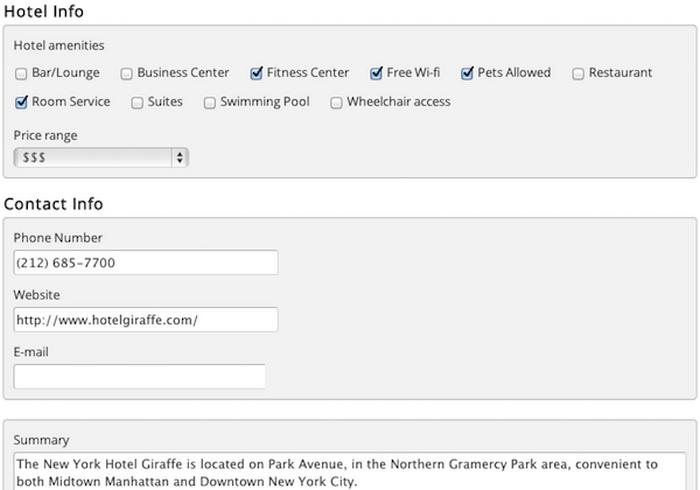Enable the Bar/Lounge amenity checkbox
This screenshot has height=490, width=700.
pyautogui.click(x=22, y=73)
